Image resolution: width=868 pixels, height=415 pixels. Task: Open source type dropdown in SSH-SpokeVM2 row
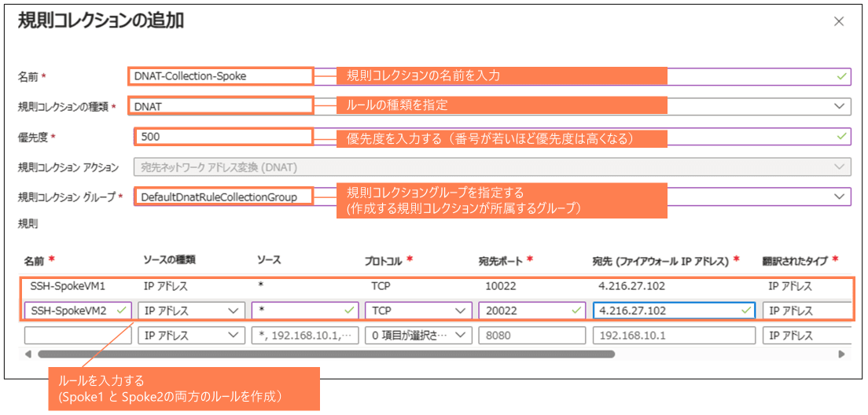(192, 311)
